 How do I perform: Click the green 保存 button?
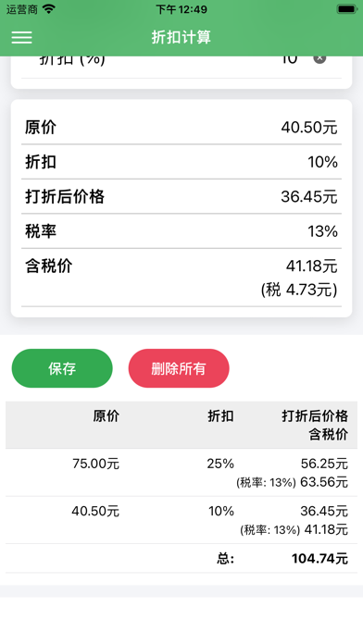point(62,368)
